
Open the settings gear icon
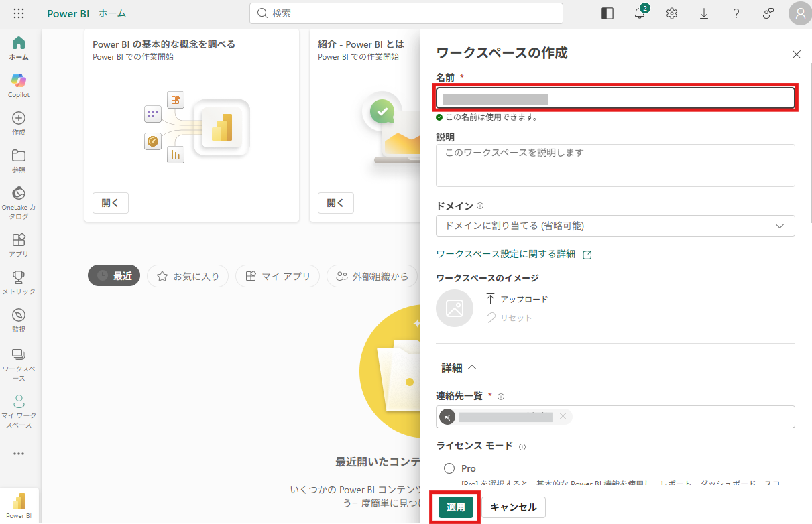point(671,13)
